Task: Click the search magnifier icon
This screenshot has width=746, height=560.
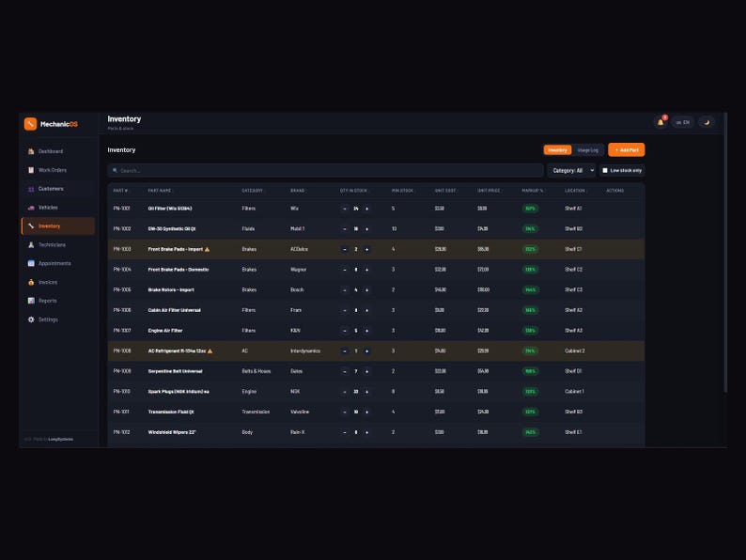Action: (x=115, y=170)
